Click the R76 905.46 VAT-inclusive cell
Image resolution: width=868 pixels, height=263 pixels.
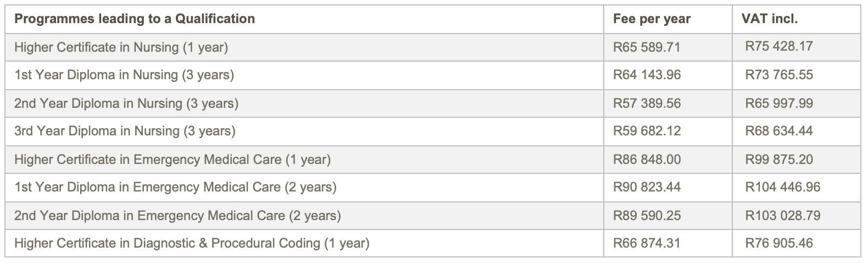click(x=779, y=243)
